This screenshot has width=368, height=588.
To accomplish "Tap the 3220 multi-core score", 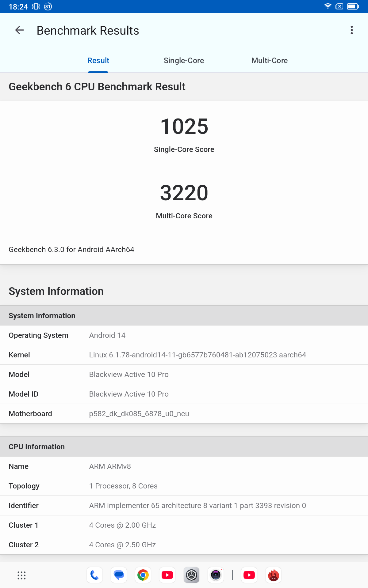I will tap(184, 193).
